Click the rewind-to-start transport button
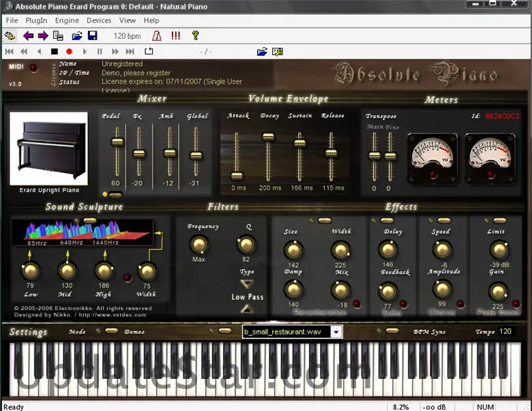 click(10, 52)
